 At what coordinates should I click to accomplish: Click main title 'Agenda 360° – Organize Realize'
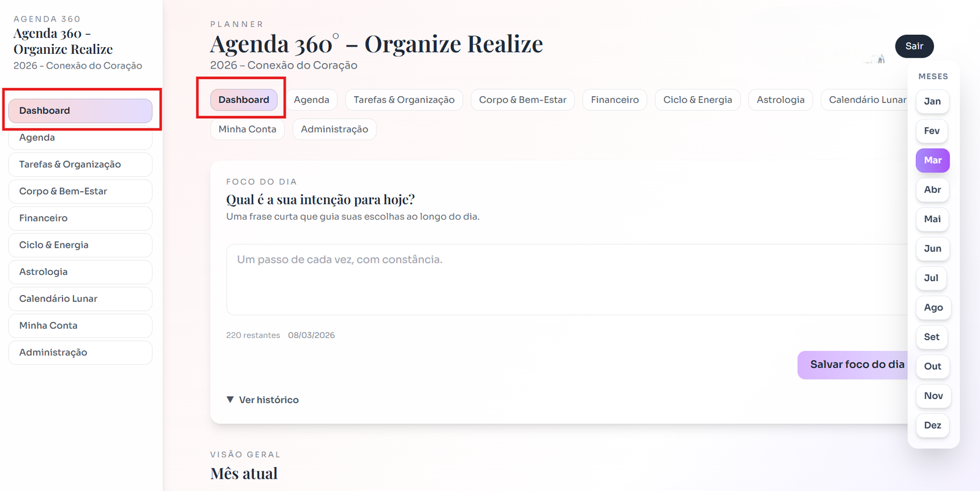[377, 44]
